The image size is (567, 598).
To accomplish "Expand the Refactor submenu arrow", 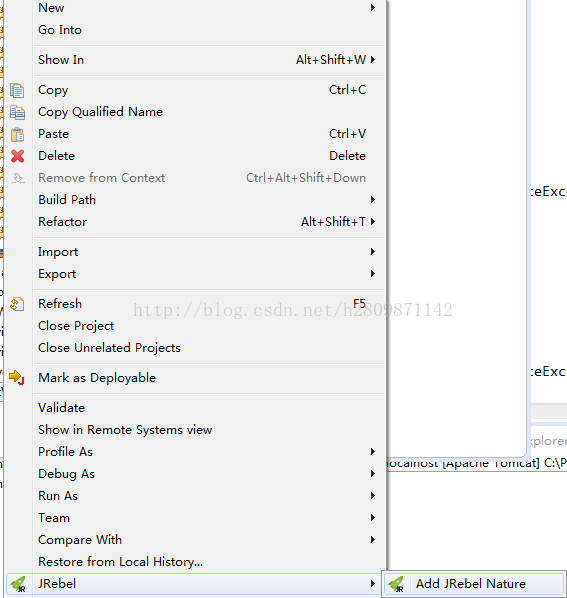I will [373, 222].
